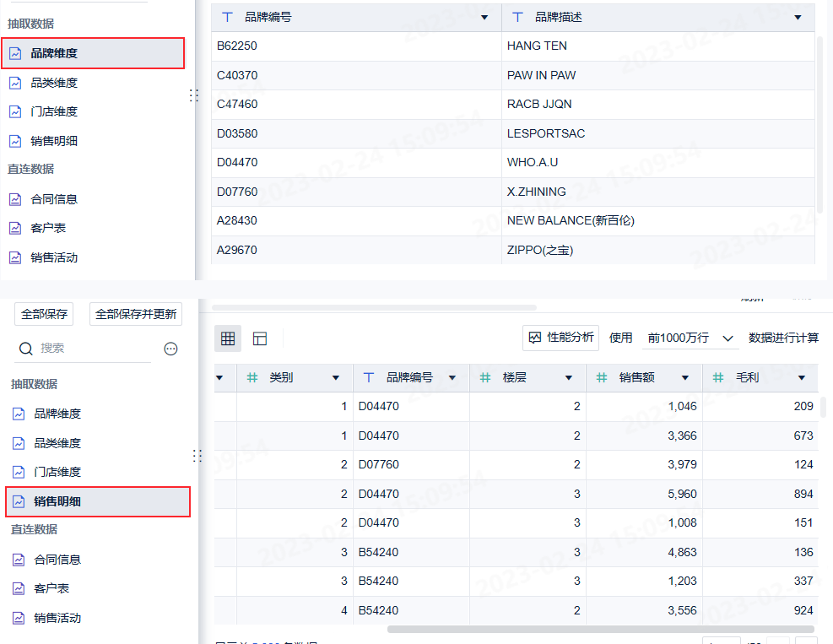Switch to the field layout view

point(260,338)
